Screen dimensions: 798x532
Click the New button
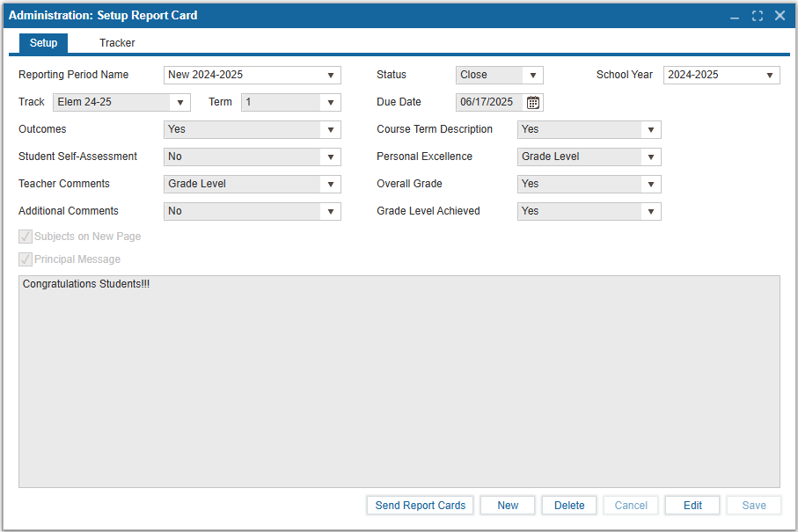[x=508, y=506]
